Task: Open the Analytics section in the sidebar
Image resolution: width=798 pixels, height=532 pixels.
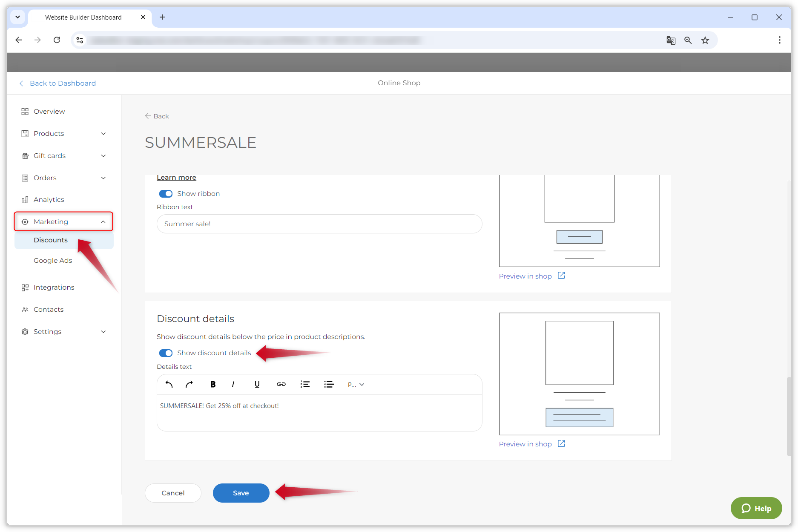Action: coord(48,199)
